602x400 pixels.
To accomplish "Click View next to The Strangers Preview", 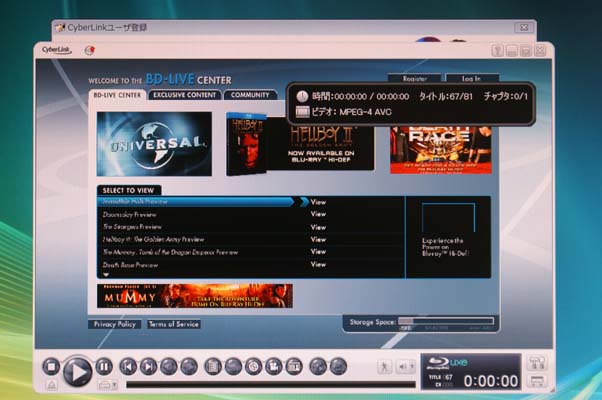I will 318,227.
